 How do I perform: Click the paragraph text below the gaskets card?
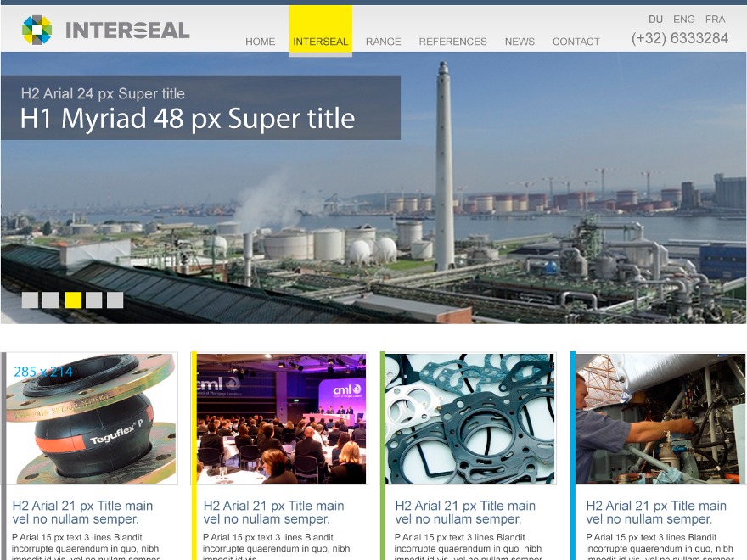[x=469, y=546]
